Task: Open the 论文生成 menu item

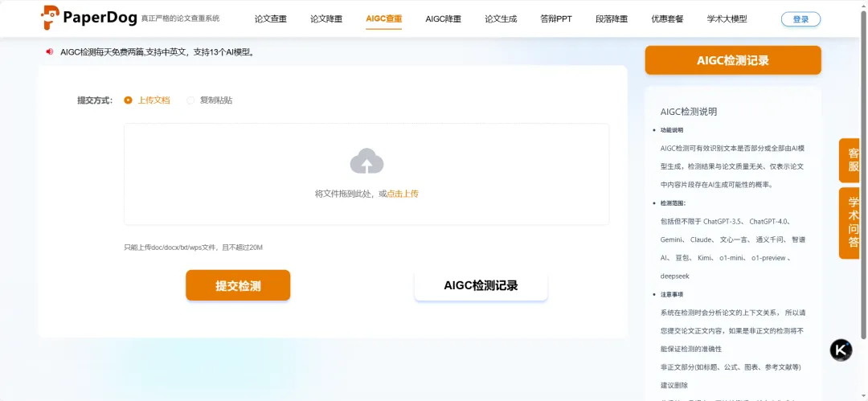Action: pyautogui.click(x=501, y=18)
